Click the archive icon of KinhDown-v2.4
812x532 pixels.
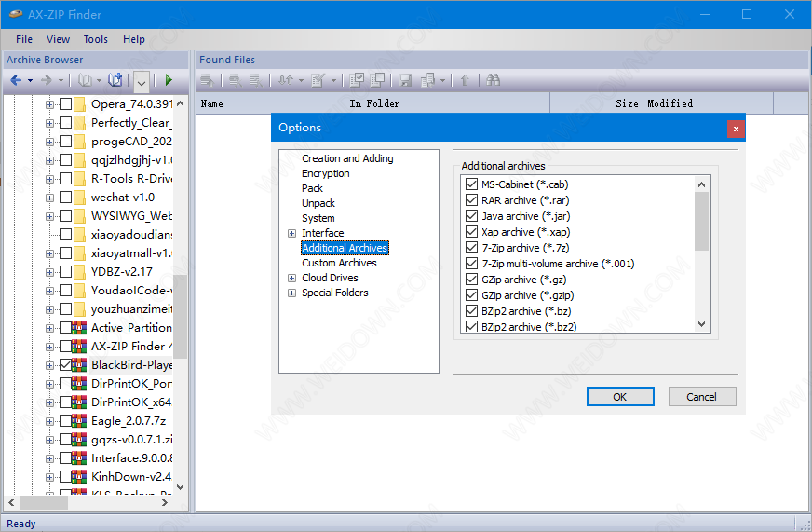click(79, 477)
